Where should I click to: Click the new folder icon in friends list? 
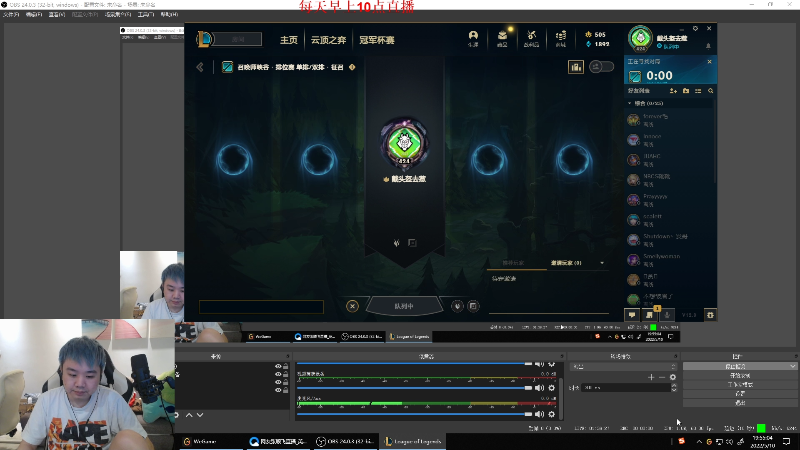tap(686, 91)
